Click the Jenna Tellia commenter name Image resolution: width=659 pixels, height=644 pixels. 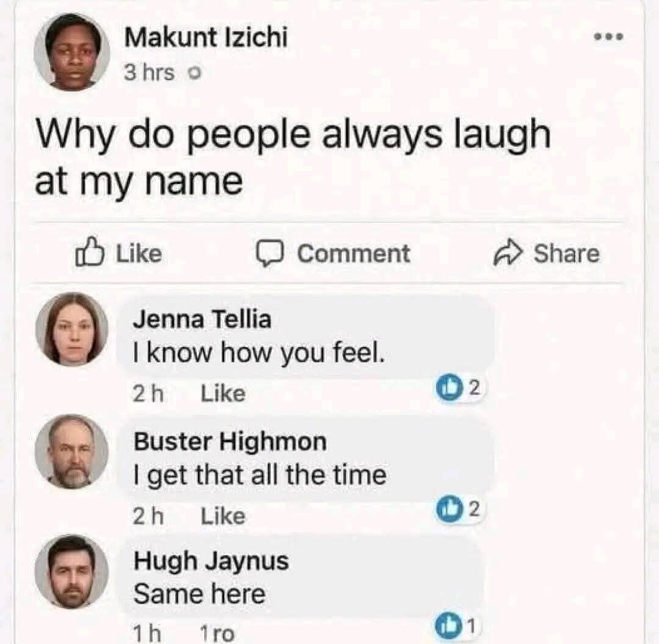(202, 319)
